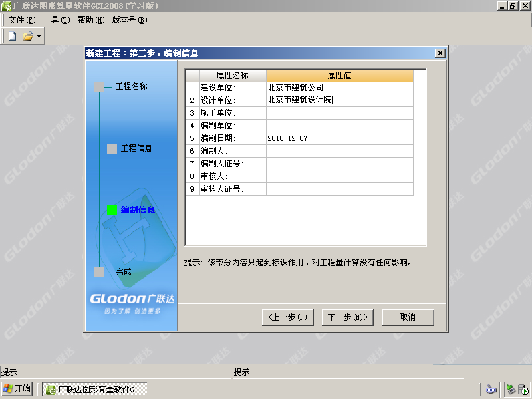
Task: Select the 编制单位 property name cell
Action: (x=232, y=126)
